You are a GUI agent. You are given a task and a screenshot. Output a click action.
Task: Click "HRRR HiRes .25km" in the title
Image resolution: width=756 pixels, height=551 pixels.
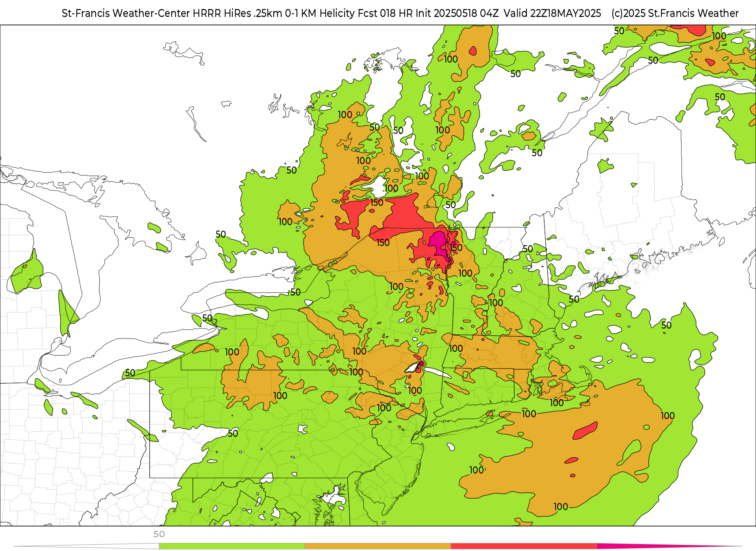[x=237, y=13]
